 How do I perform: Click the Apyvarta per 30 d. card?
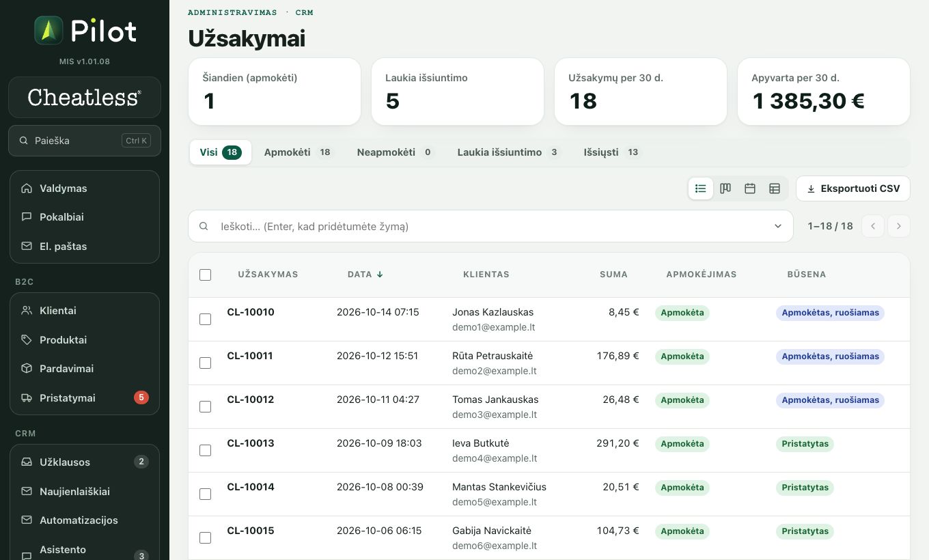[824, 92]
